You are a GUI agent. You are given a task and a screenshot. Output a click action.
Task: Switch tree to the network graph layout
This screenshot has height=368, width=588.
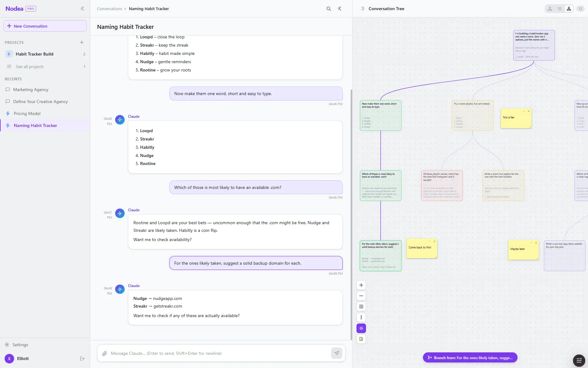point(550,9)
